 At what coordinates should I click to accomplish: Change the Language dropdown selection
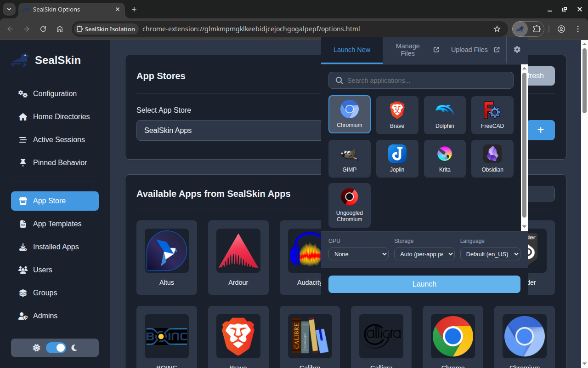(x=490, y=254)
